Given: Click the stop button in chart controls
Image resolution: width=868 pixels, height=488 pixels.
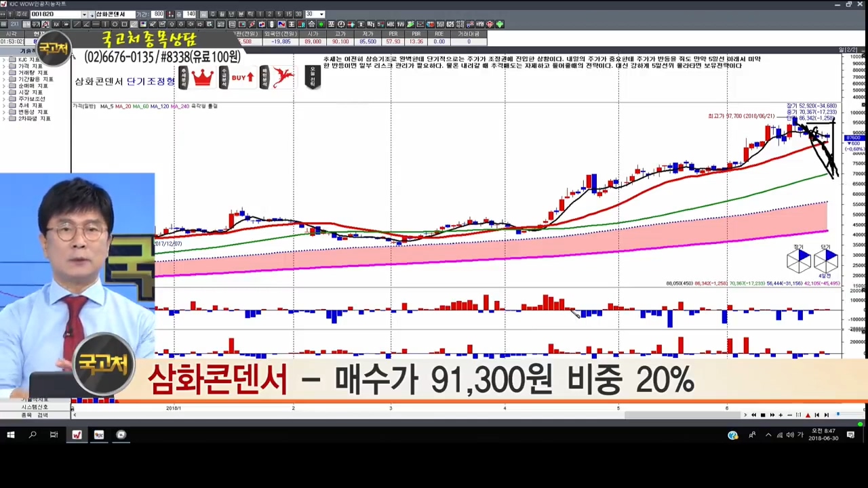Looking at the screenshot, I should 763,415.
